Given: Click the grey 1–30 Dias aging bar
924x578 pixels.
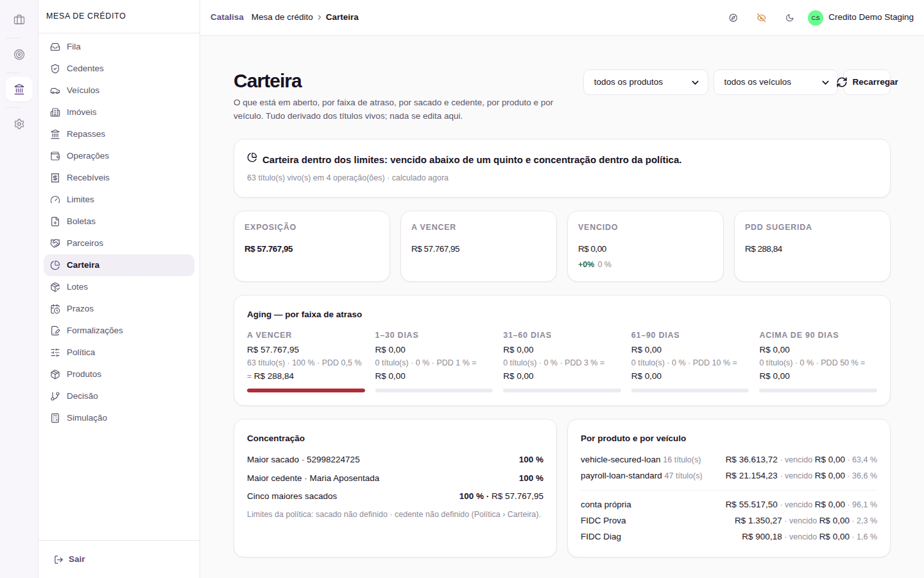Looking at the screenshot, I should [x=434, y=390].
